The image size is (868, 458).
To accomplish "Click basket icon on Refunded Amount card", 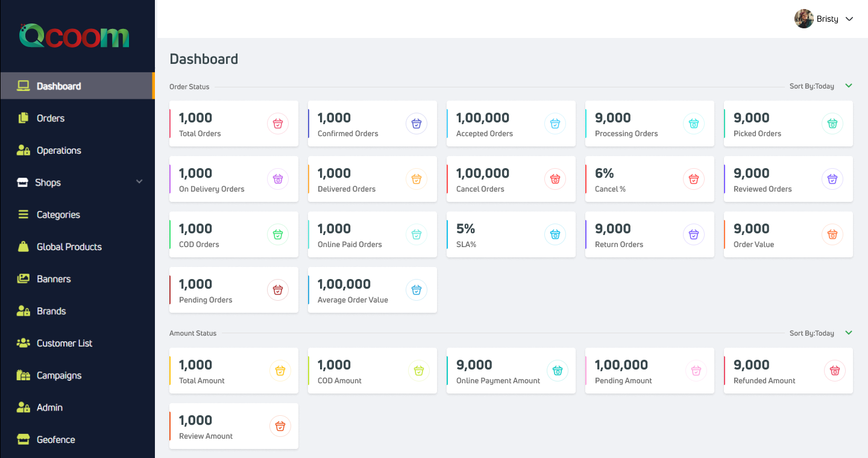I will 835,371.
